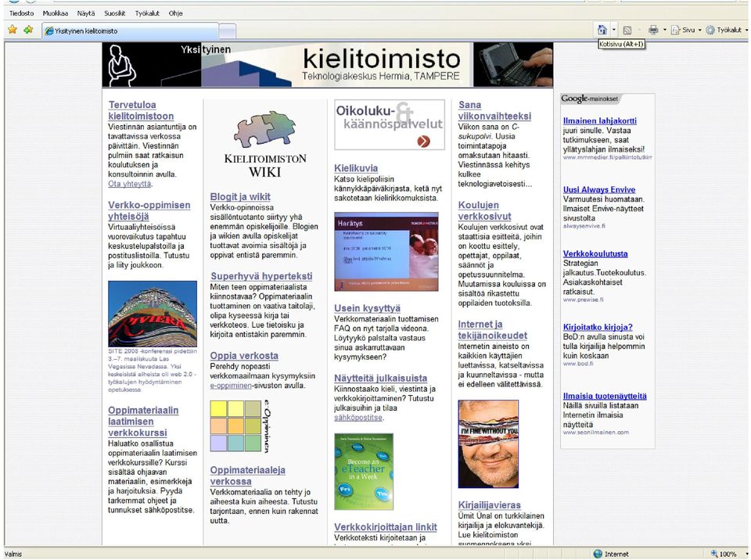This screenshot has width=751, height=560.
Task: Click the Ilmaisia tuotenäytteitä ad link
Action: [605, 396]
